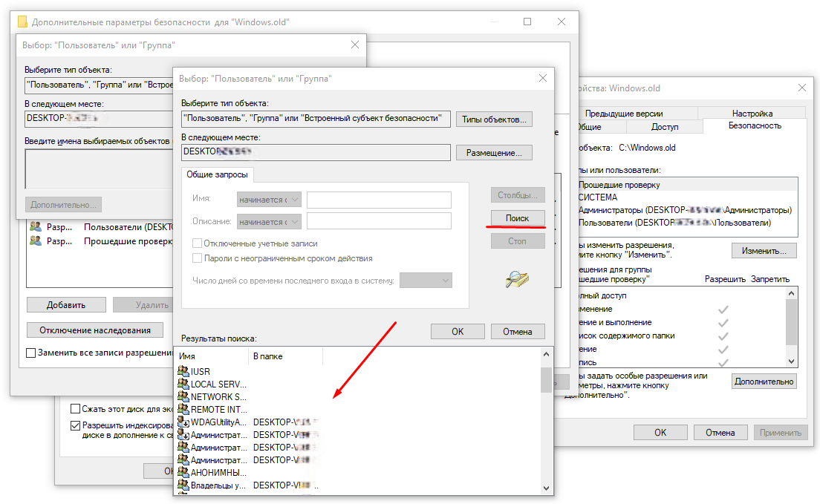
Task: Select the WDAGUtilityAccount user icon
Action: coord(183,422)
